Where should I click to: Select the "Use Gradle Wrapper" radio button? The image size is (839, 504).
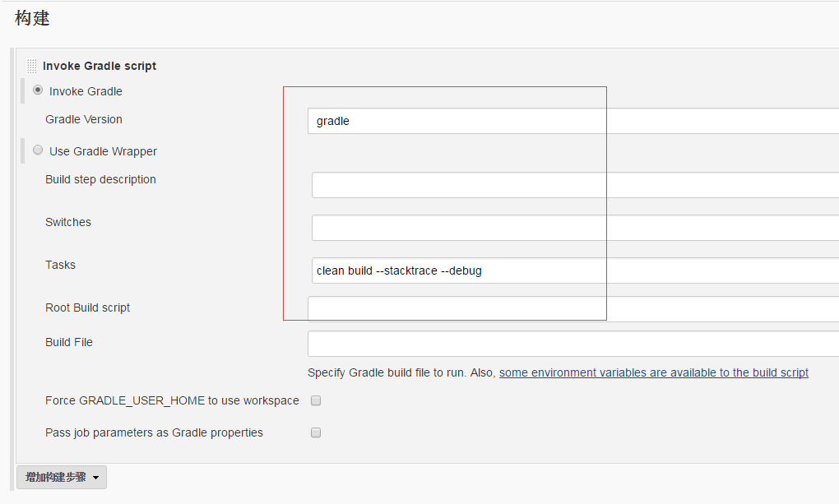(x=38, y=150)
